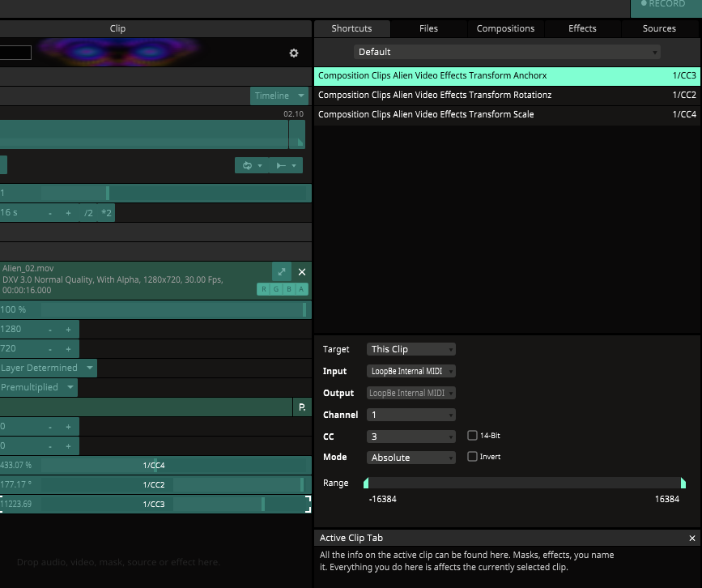Remove Alien_02.mov source with the X icon
Viewport: 702px width, 588px height.
pos(302,272)
